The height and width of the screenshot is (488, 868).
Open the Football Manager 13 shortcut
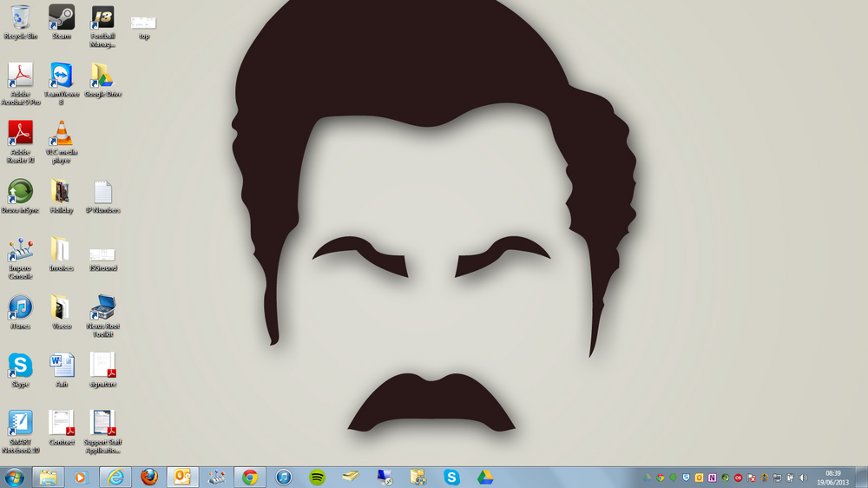point(103,26)
